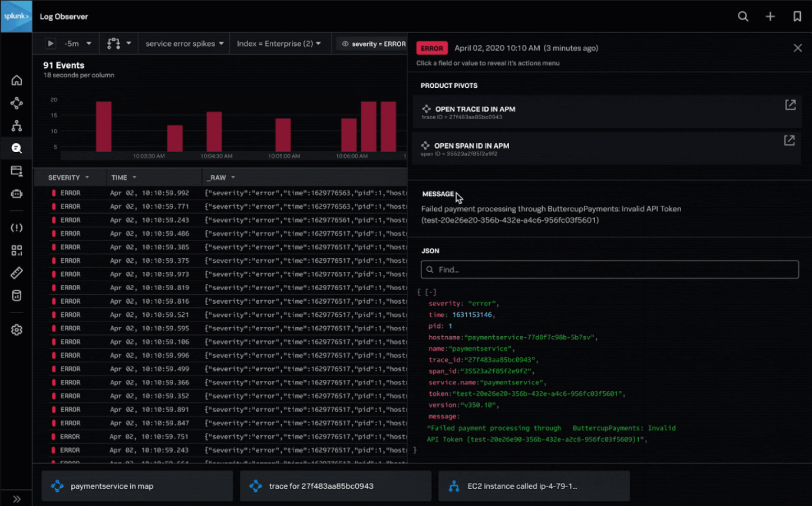
Task: Open the dashboards grid icon in sidebar
Action: pos(16,251)
